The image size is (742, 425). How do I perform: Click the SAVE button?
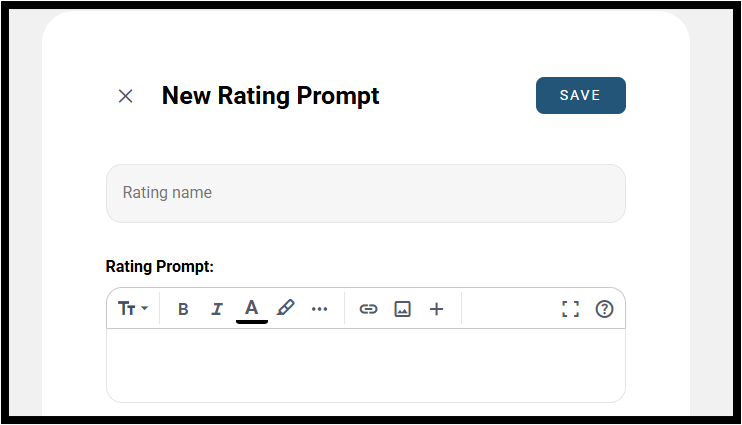pos(581,96)
